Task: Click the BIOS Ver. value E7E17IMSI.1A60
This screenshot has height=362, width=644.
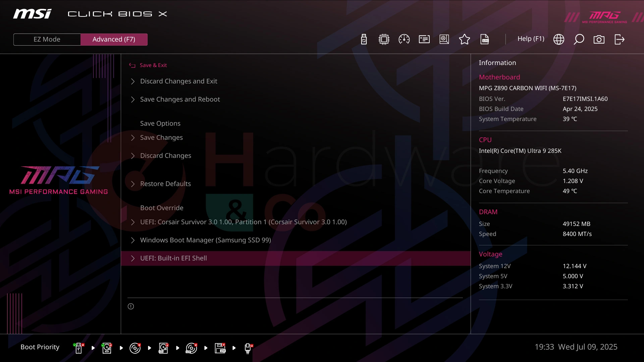Action: point(585,99)
